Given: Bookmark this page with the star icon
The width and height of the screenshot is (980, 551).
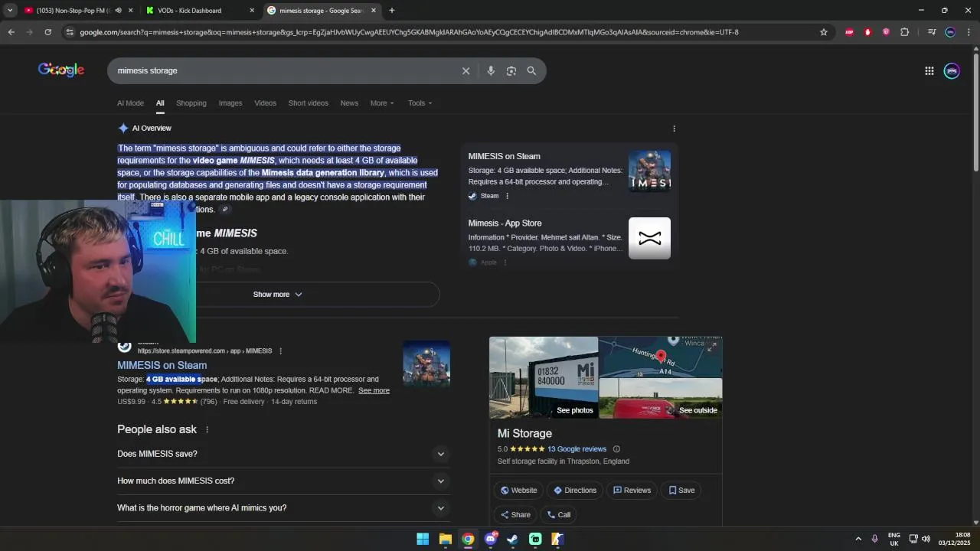Looking at the screenshot, I should (824, 32).
